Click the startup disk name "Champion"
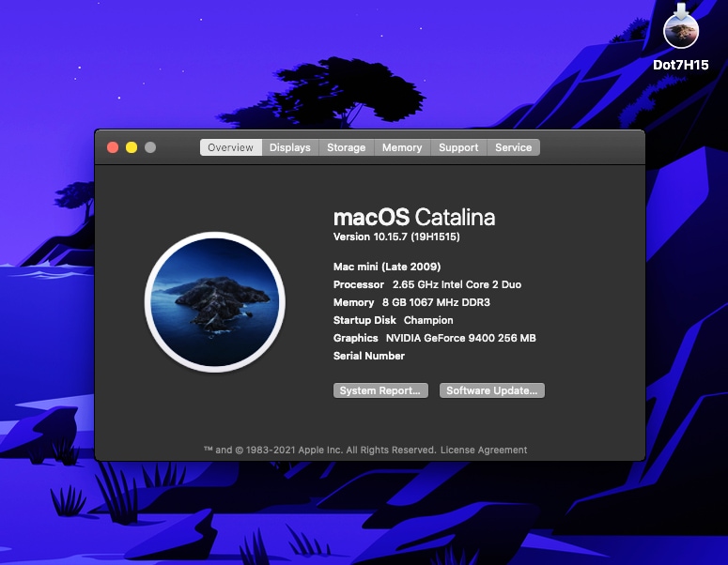 click(x=428, y=320)
